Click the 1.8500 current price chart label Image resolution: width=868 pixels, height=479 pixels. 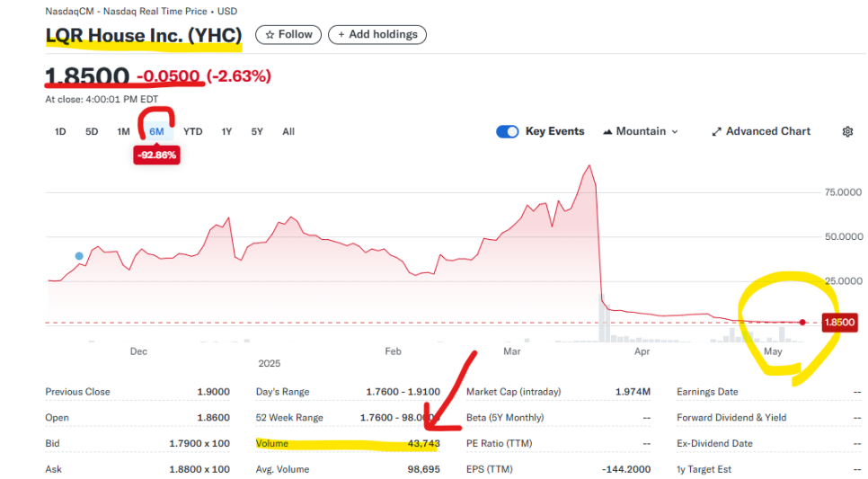[x=839, y=323]
